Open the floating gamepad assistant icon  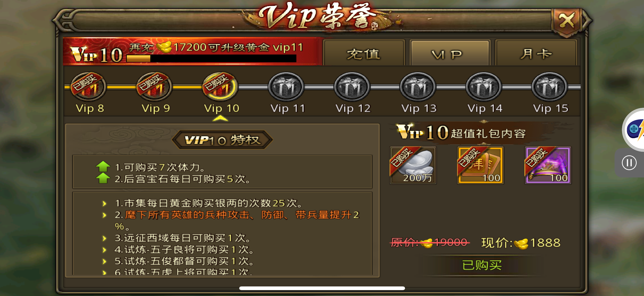tap(634, 129)
